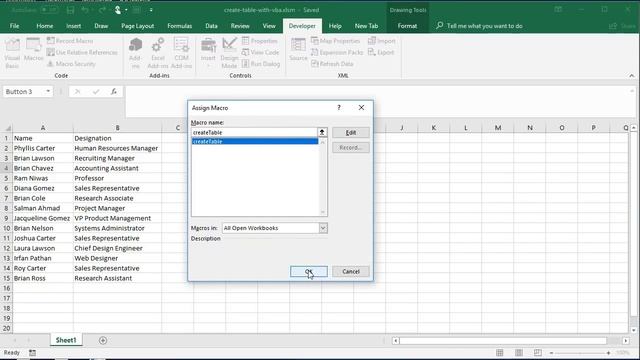The width and height of the screenshot is (640, 360).
Task: Switch to the View tab
Action: [x=269, y=26]
